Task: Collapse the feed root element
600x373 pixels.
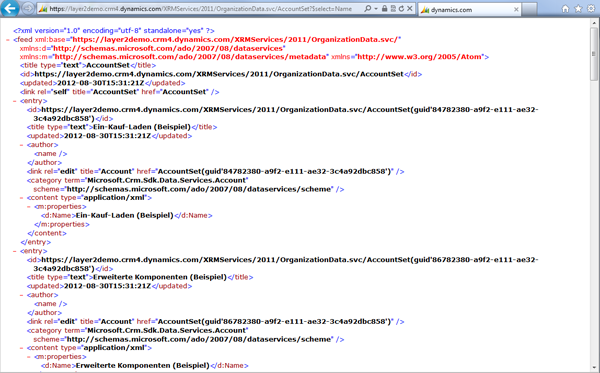Action: pos(8,40)
